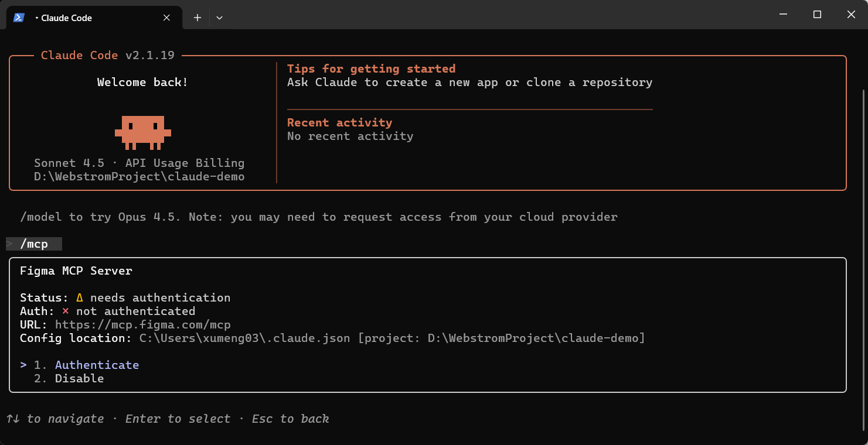Click the "/model to try Opus 4.5" note
The image size is (868, 445).
(318, 217)
